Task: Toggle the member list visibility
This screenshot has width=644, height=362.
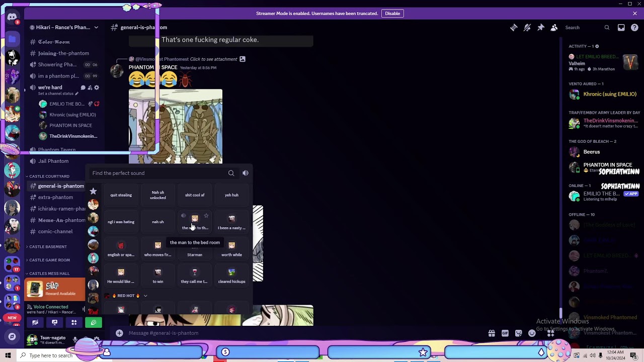Action: (x=554, y=28)
